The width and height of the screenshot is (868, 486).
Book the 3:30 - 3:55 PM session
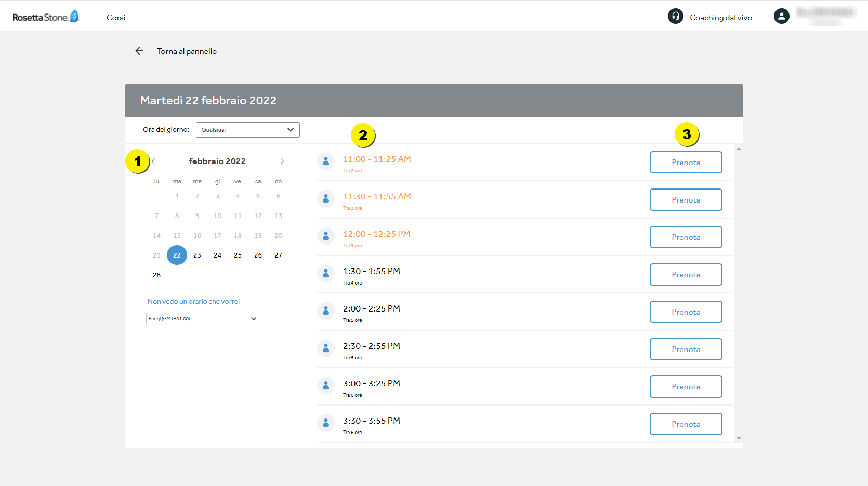pos(686,424)
